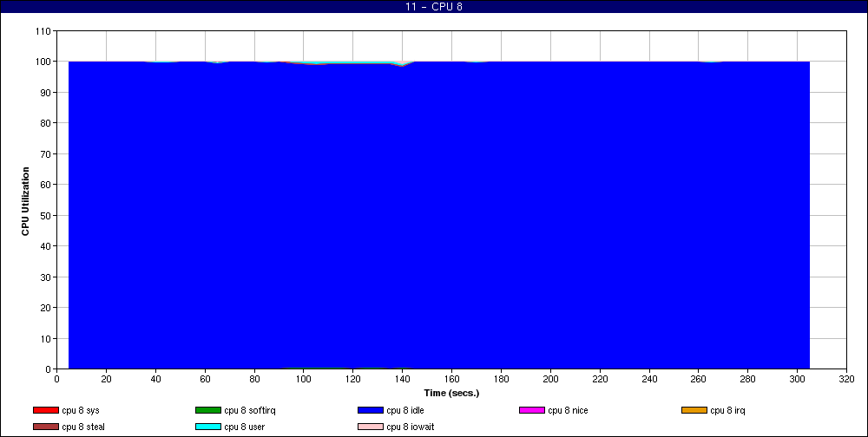Click the brown cpu 8 steal legend swatch
This screenshot has width=868, height=437.
(46, 427)
